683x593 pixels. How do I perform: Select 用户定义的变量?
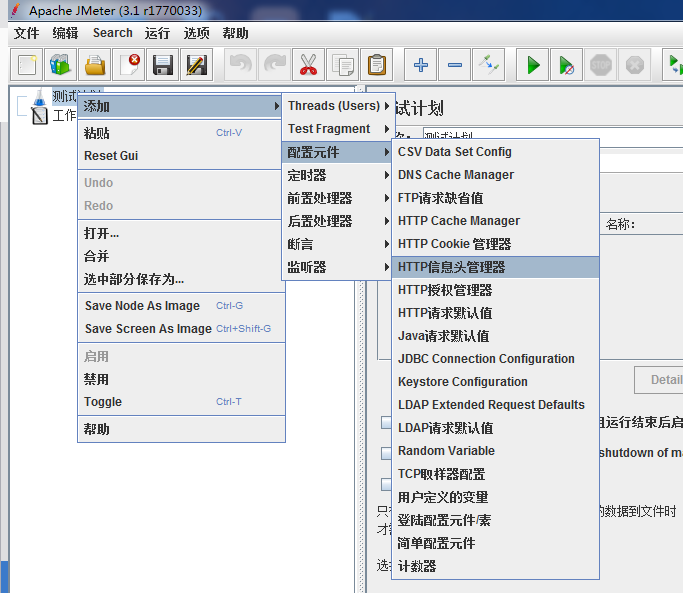point(495,497)
